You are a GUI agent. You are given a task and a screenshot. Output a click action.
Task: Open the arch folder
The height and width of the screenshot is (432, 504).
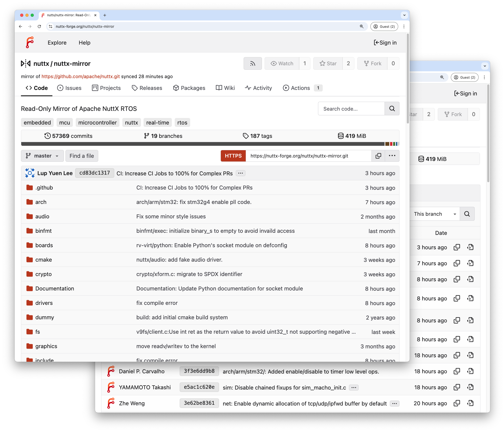(41, 202)
